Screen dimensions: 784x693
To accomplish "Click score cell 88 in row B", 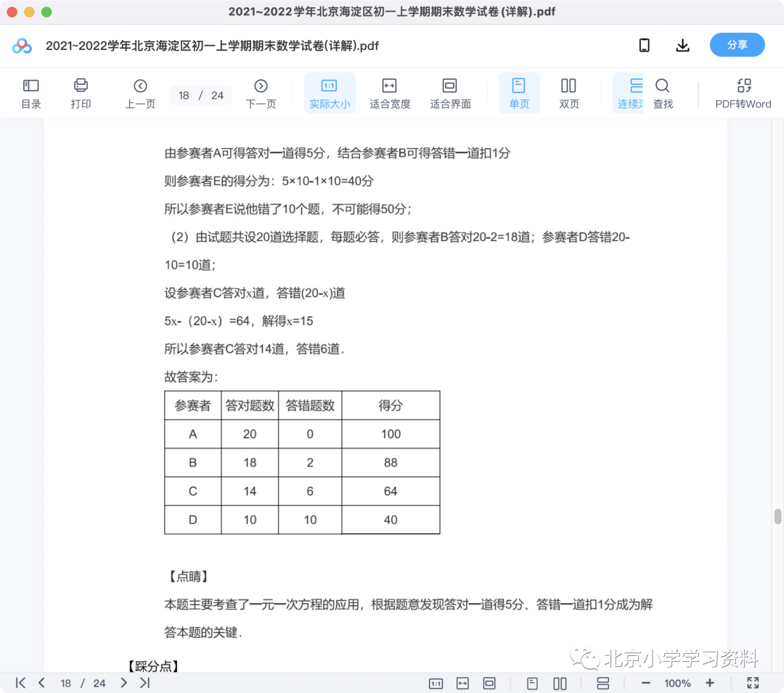I will [x=391, y=463].
